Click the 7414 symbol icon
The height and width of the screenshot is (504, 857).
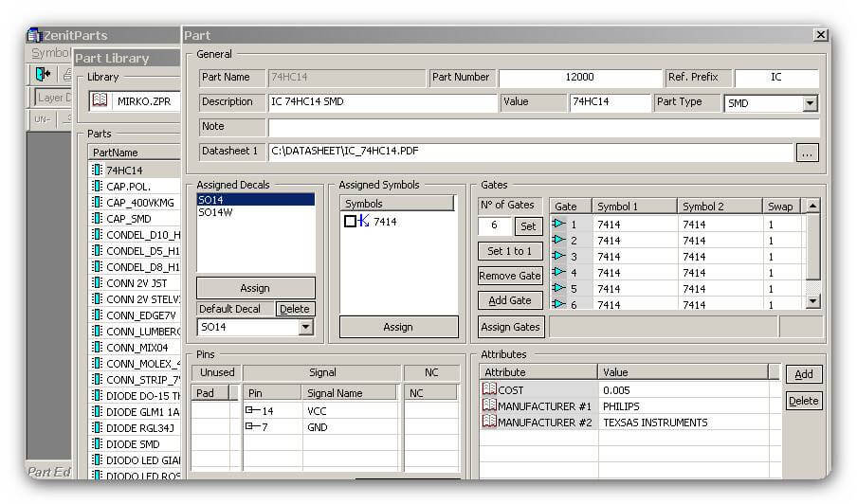click(364, 221)
